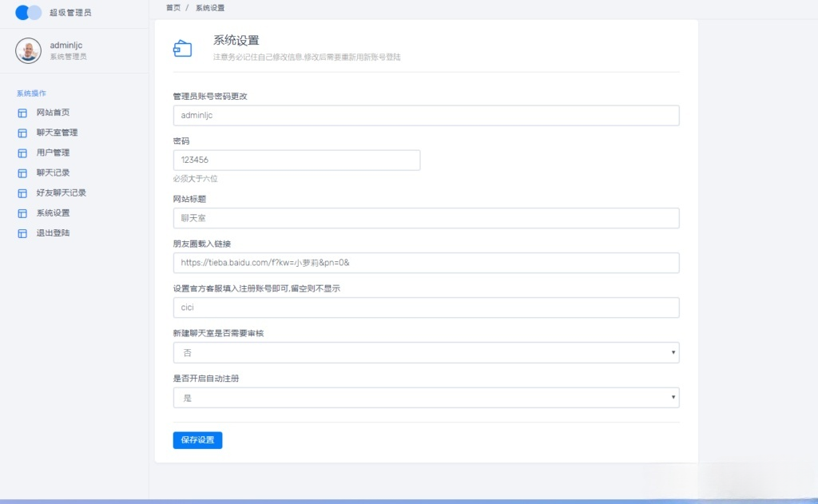This screenshot has width=818, height=504.
Task: Choose 退出登陆 to log out
Action: (54, 232)
